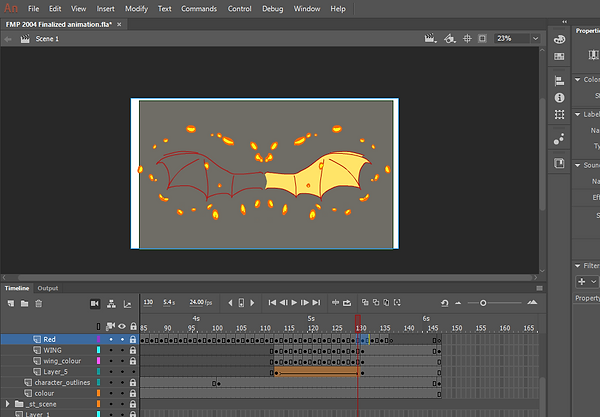Open the Timeline panel options menu
The width and height of the screenshot is (600, 417).
click(540, 288)
